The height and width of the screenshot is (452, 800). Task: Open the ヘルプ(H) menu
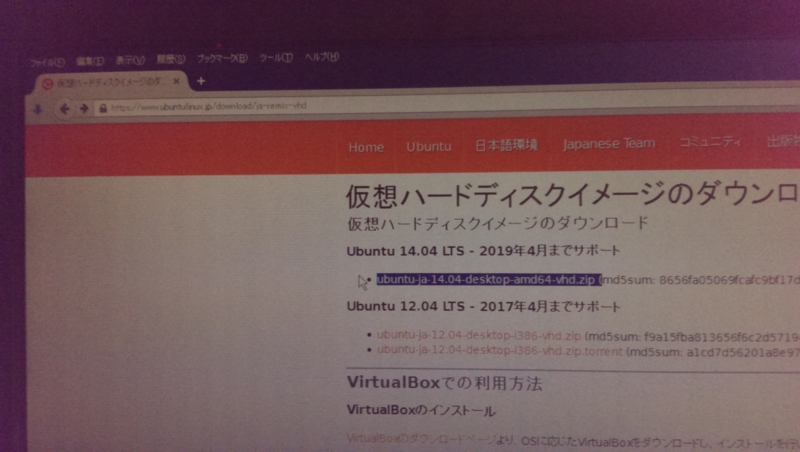click(321, 57)
